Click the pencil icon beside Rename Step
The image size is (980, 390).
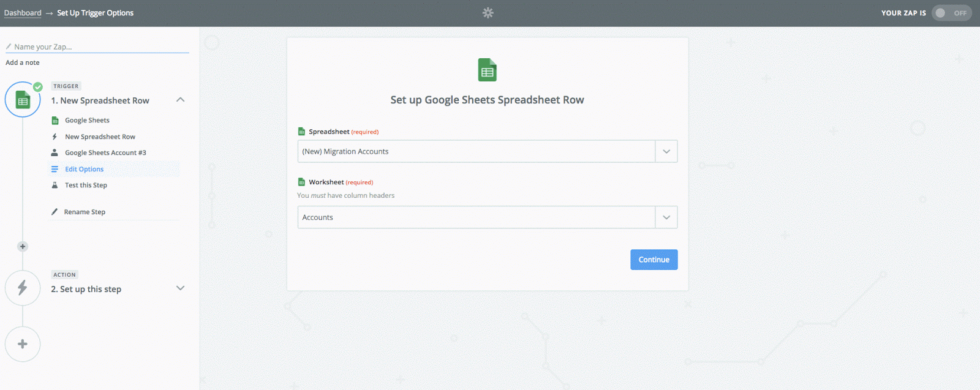click(x=55, y=212)
